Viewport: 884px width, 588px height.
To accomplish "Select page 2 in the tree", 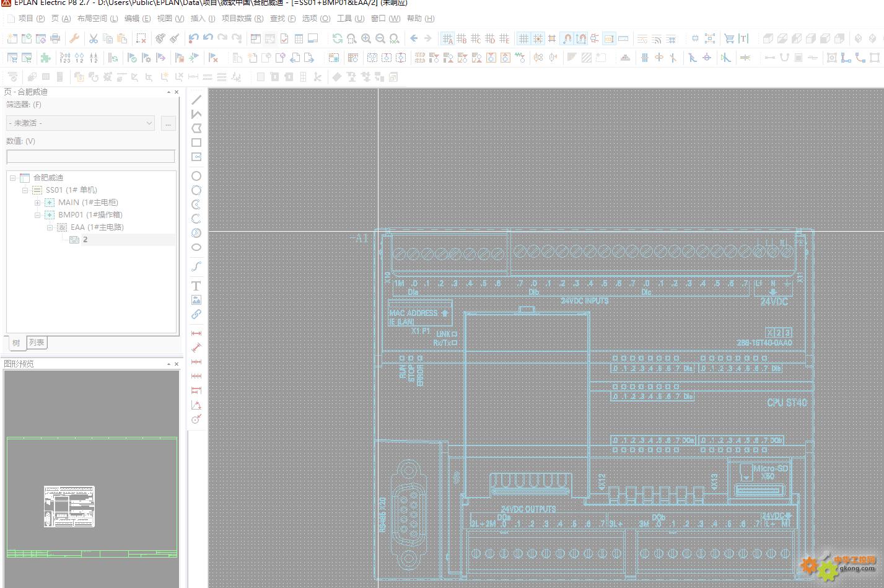I will [85, 240].
